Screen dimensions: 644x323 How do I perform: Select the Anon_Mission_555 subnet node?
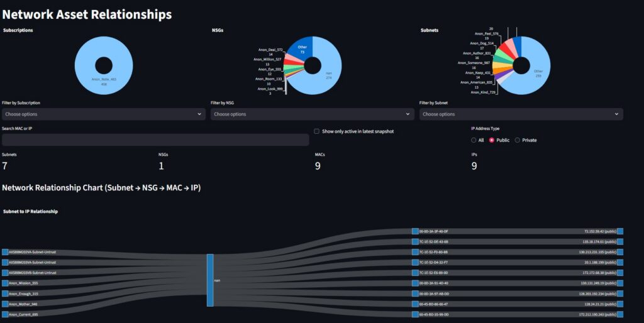5,283
